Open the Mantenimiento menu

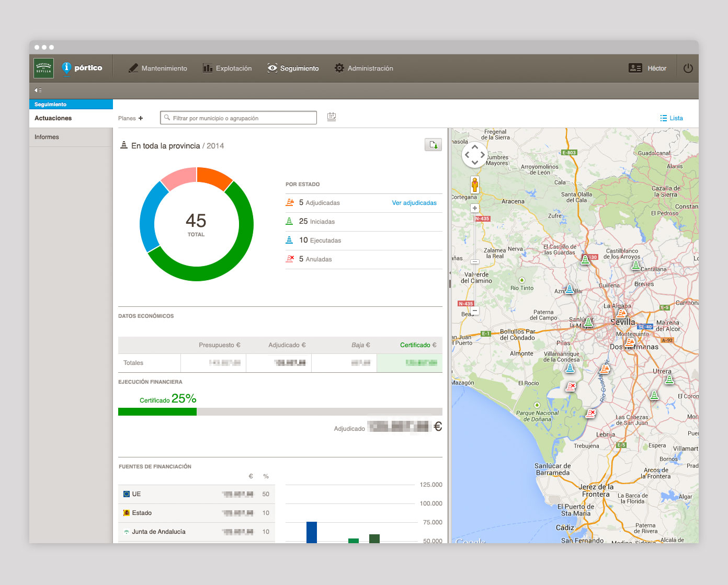click(x=158, y=68)
